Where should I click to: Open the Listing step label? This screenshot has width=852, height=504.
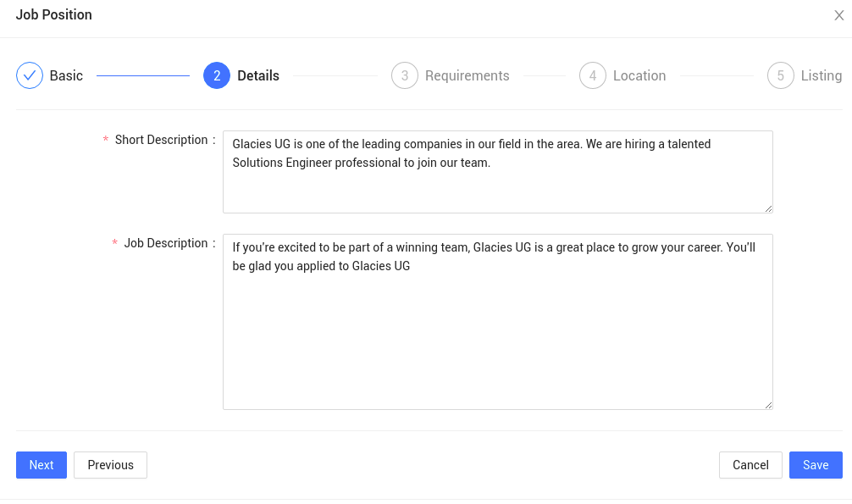[822, 75]
